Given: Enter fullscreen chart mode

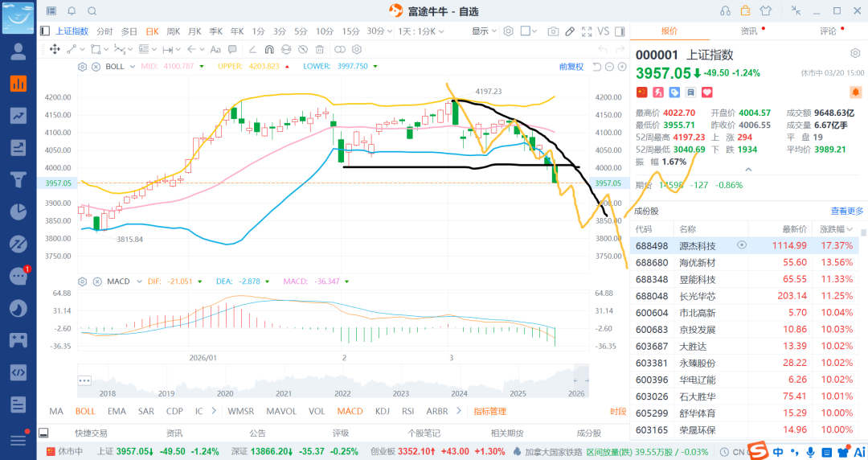Looking at the screenshot, I should click(x=587, y=31).
